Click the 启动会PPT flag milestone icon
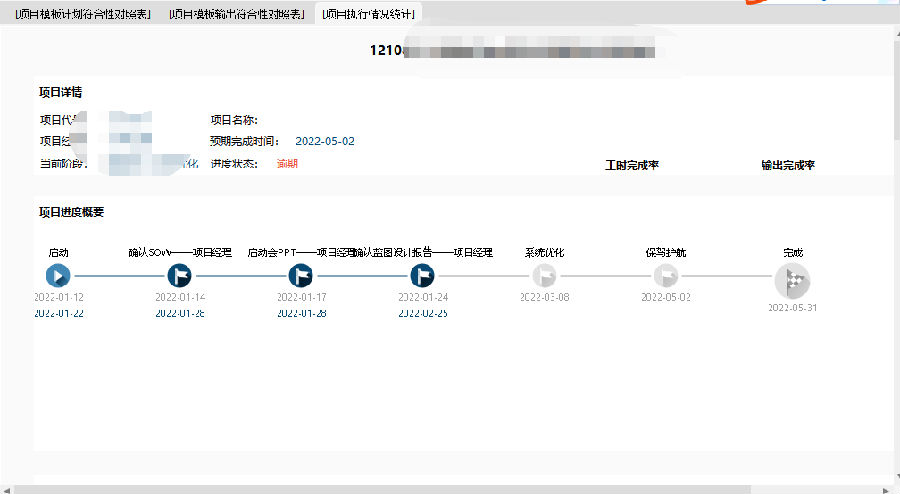The width and height of the screenshot is (900, 494). tap(301, 276)
